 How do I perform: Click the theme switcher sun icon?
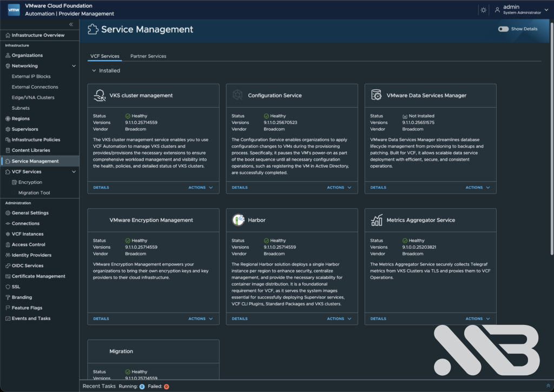(483, 10)
